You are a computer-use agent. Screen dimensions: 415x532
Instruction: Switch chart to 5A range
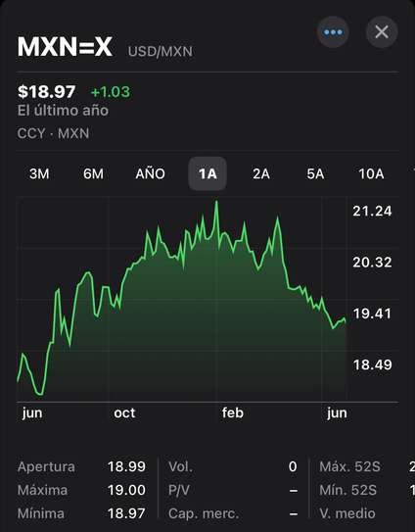click(315, 173)
